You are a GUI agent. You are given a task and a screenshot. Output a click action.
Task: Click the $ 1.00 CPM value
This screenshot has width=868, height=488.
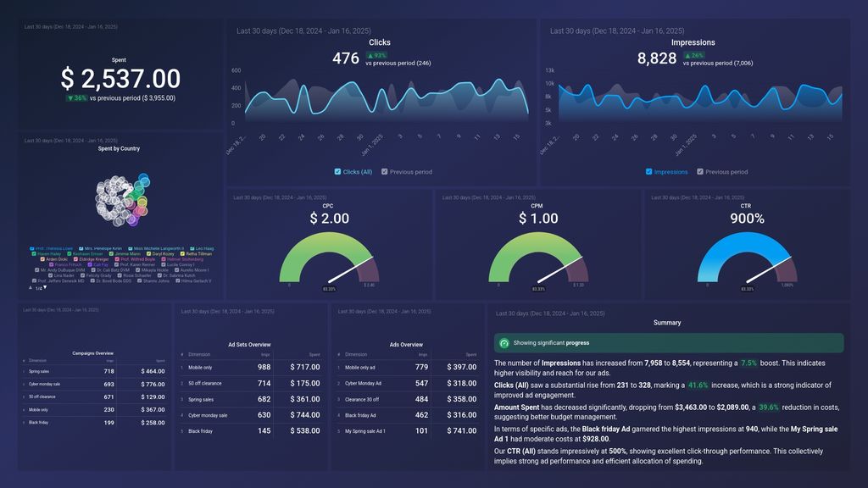(x=538, y=219)
